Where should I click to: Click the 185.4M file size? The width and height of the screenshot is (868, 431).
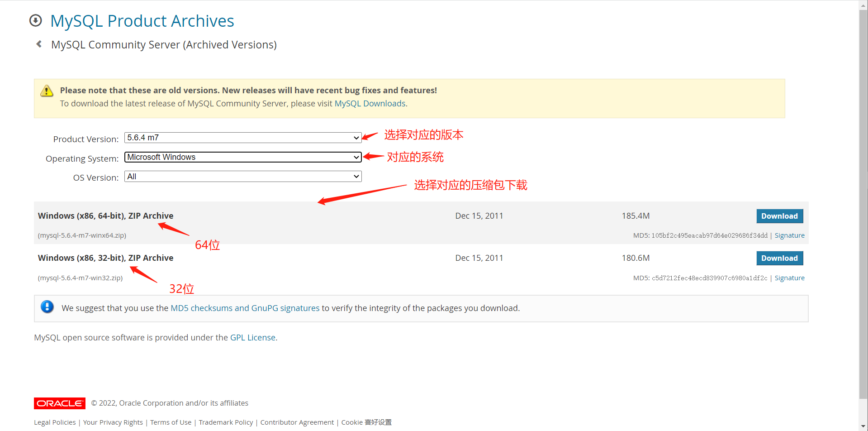[636, 216]
